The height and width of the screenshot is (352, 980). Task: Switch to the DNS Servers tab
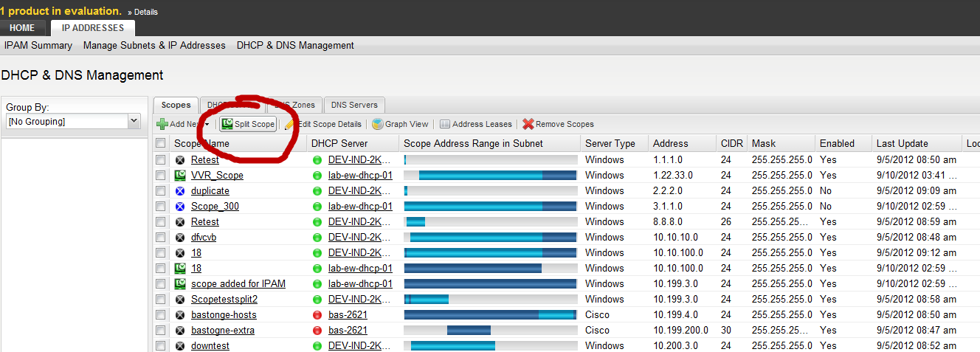354,105
